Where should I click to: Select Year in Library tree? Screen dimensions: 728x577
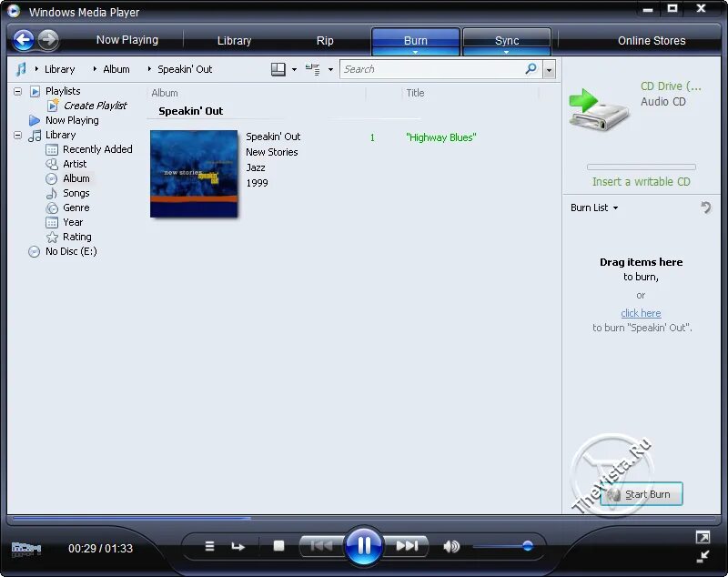coord(73,222)
